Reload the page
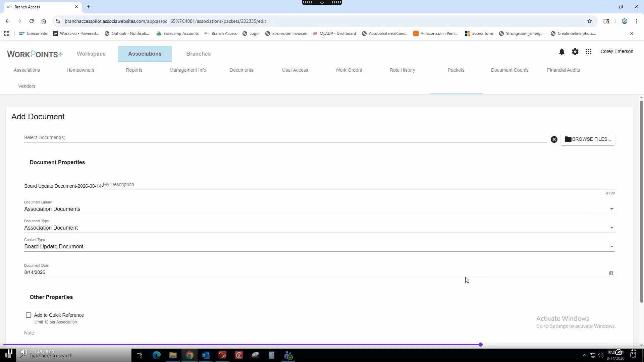The height and width of the screenshot is (362, 644). point(32,21)
